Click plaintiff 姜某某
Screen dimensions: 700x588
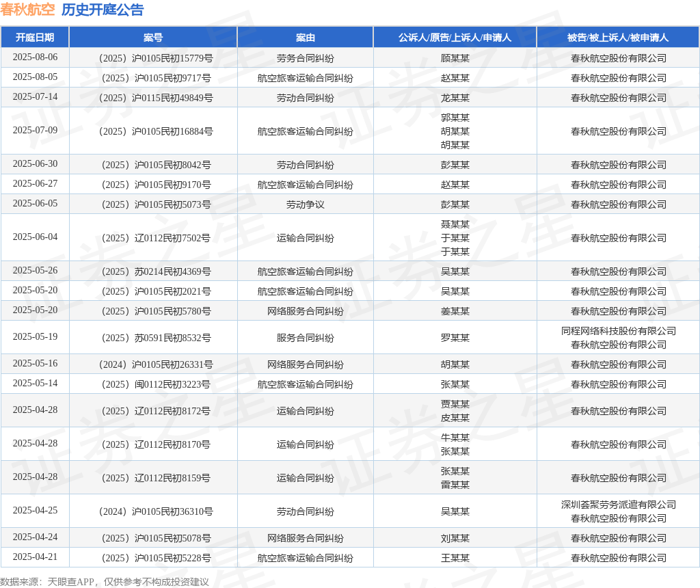(x=455, y=311)
